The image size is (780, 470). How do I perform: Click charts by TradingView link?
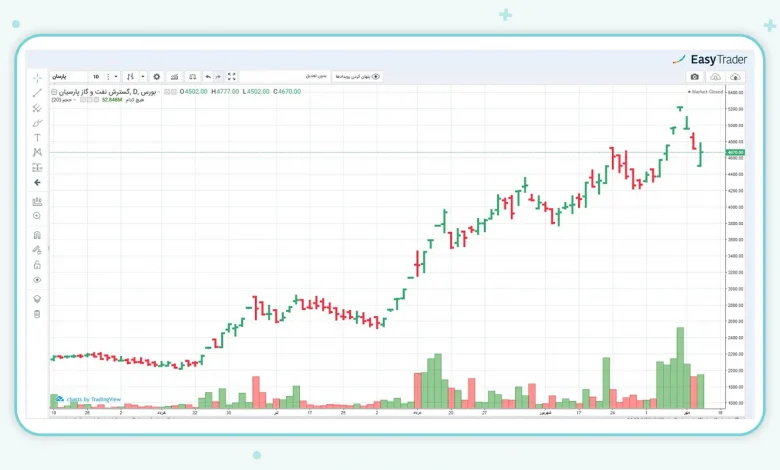pyautogui.click(x=89, y=399)
